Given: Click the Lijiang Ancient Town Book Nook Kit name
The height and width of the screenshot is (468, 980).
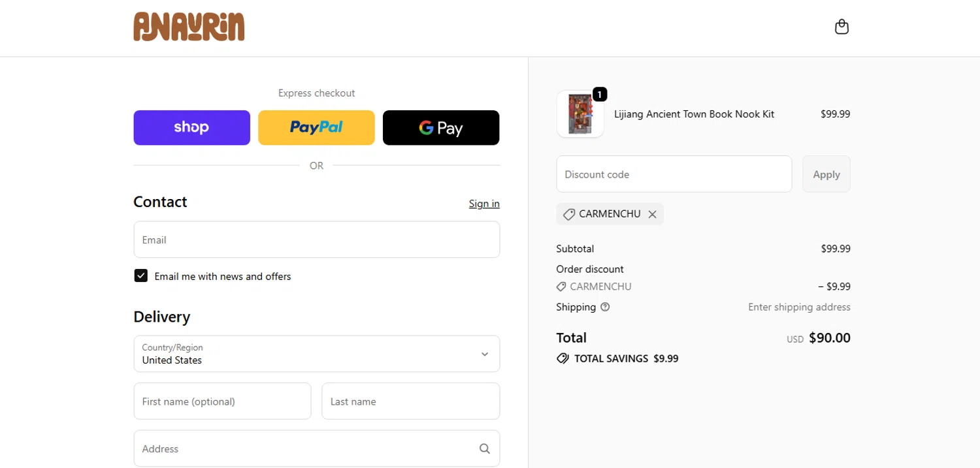Looking at the screenshot, I should click(x=694, y=114).
